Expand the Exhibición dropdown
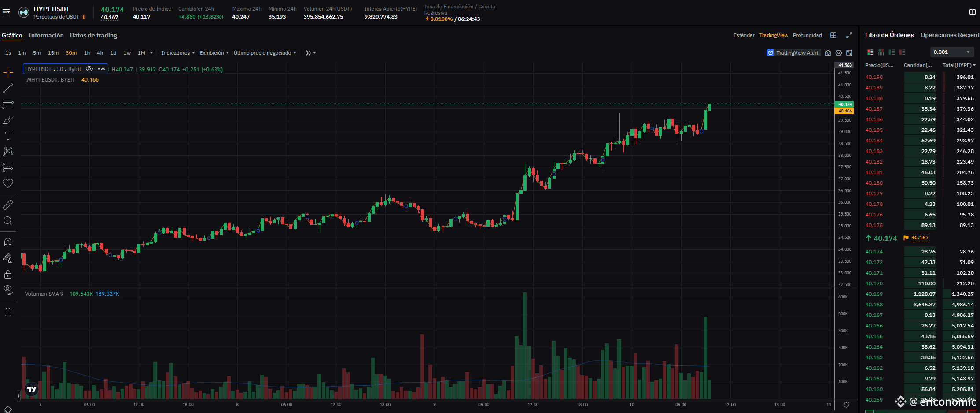 (x=214, y=53)
